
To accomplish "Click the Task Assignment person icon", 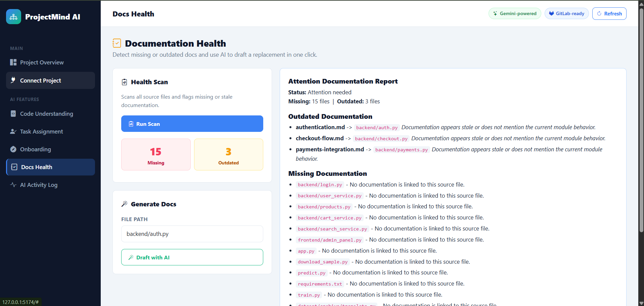I will click(x=13, y=132).
